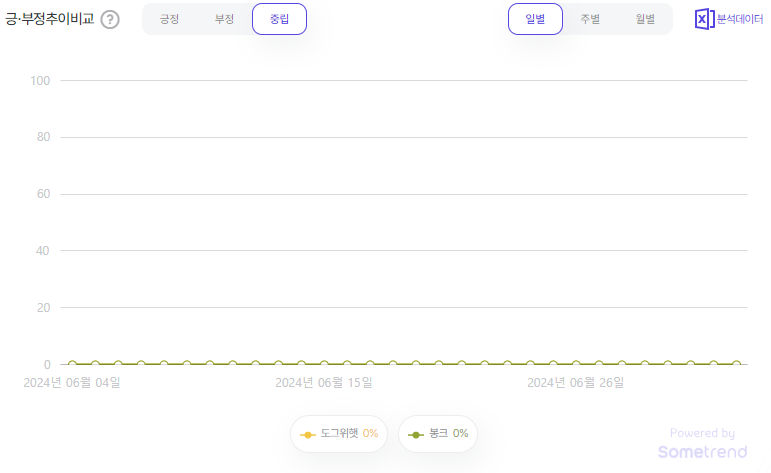Image resolution: width=771 pixels, height=473 pixels.
Task: Switch to 월별 monthly view
Action: [645, 19]
